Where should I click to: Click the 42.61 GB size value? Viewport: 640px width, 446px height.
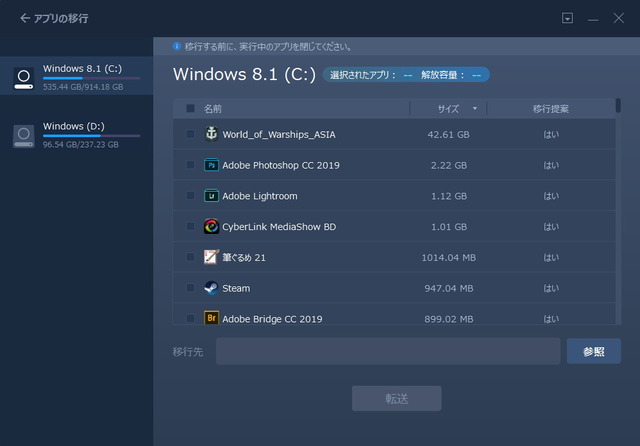(448, 135)
